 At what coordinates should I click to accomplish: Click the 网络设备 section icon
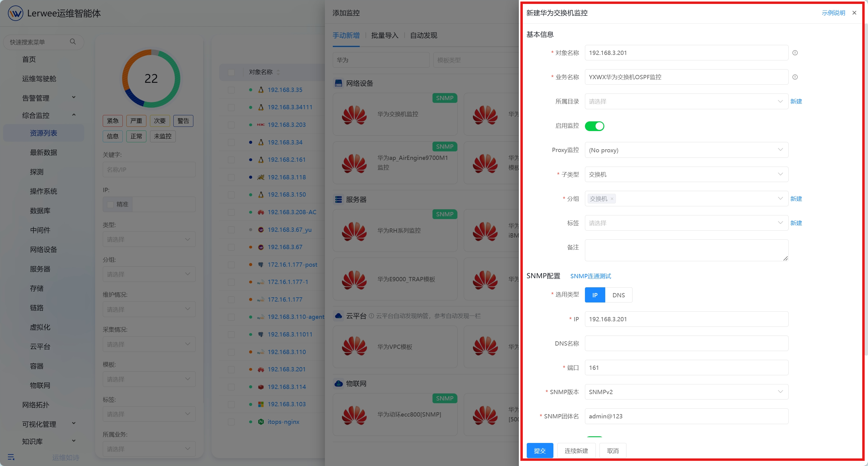[339, 83]
